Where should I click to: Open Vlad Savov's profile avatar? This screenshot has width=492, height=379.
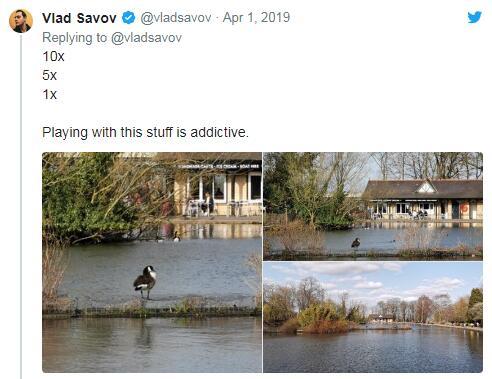(21, 21)
